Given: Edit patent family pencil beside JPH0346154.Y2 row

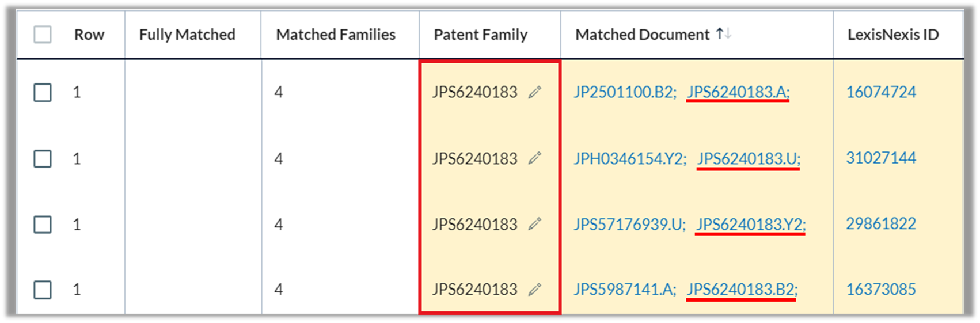Looking at the screenshot, I should click(535, 158).
